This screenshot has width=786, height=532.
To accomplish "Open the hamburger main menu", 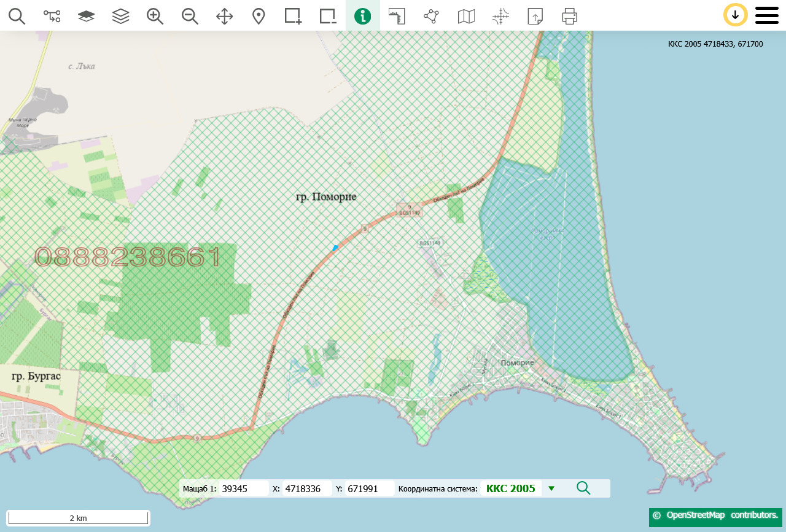I will (766, 15).
